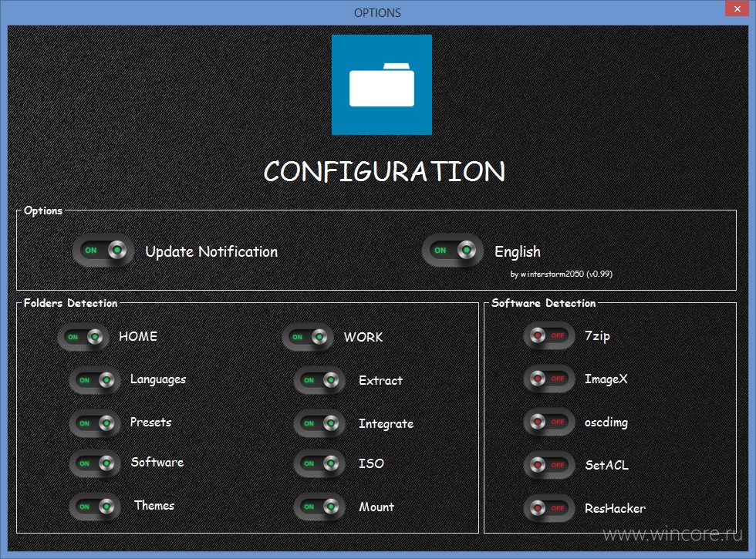Click the HOME label

pyautogui.click(x=138, y=336)
